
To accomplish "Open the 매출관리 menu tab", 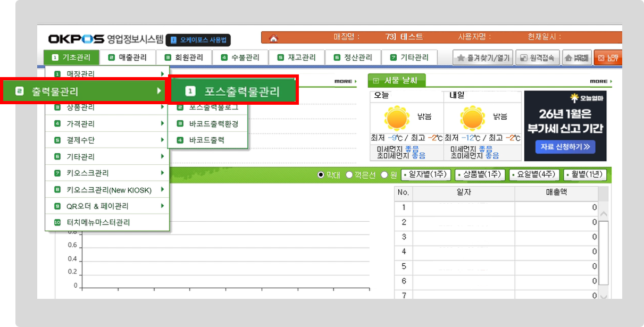I will tap(127, 57).
